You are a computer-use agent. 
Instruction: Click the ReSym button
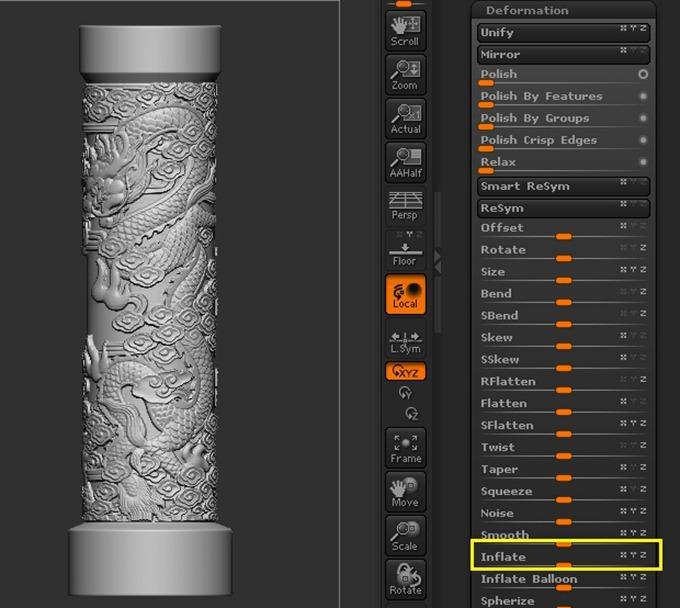(x=563, y=208)
